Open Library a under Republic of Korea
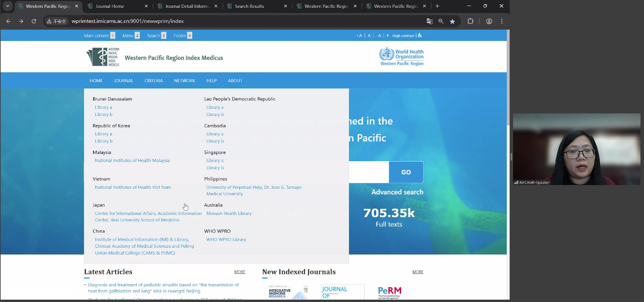 click(x=104, y=134)
